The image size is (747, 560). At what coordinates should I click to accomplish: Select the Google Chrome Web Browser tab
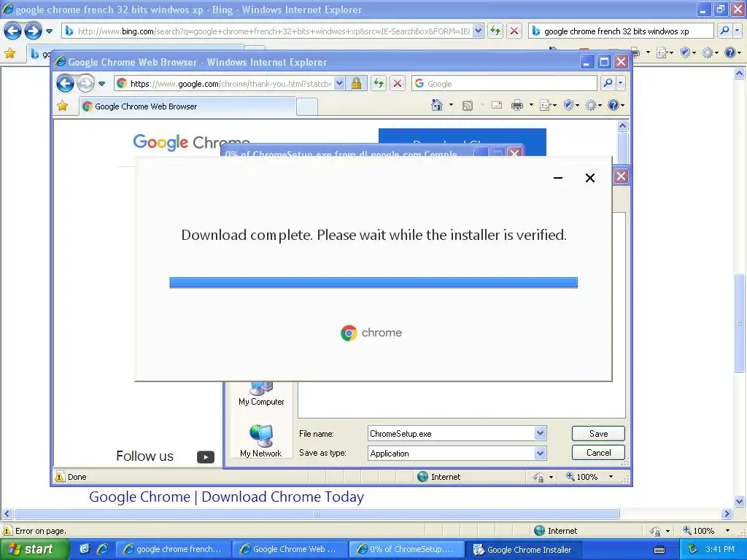coord(187,106)
